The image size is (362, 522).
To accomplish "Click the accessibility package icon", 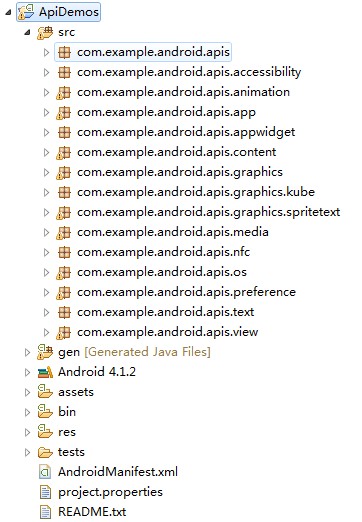I will [x=64, y=72].
